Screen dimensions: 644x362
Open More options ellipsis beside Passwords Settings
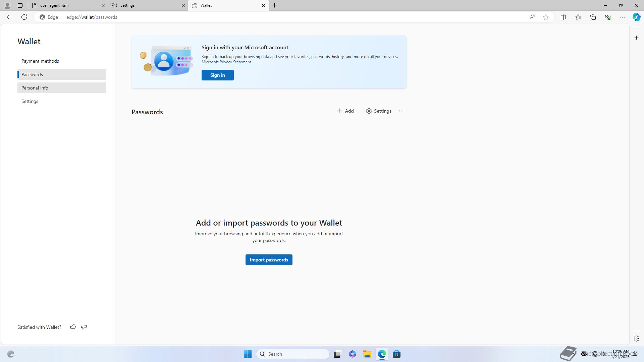click(401, 111)
